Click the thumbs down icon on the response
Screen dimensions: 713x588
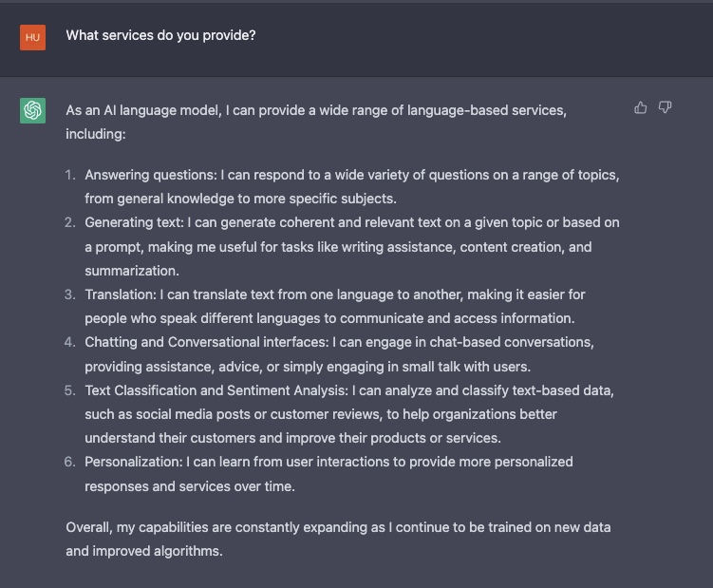coord(666,108)
